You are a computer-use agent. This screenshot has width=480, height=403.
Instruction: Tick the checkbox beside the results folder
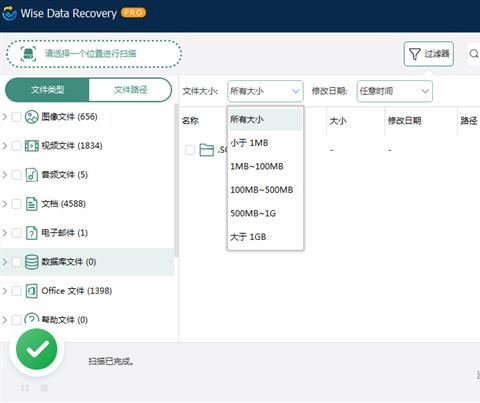190,150
